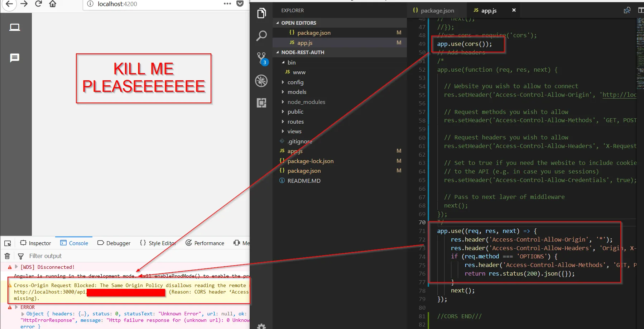
Task: Open the browser page actions menu
Action: point(227,4)
